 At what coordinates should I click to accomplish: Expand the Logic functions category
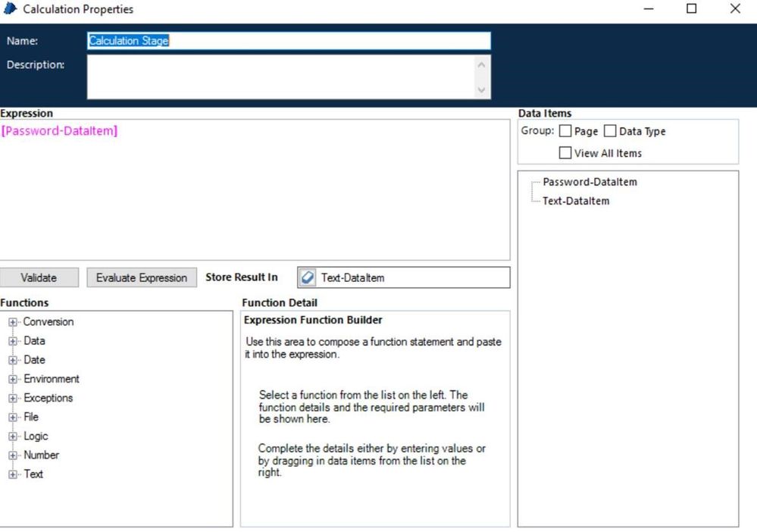pyautogui.click(x=13, y=437)
